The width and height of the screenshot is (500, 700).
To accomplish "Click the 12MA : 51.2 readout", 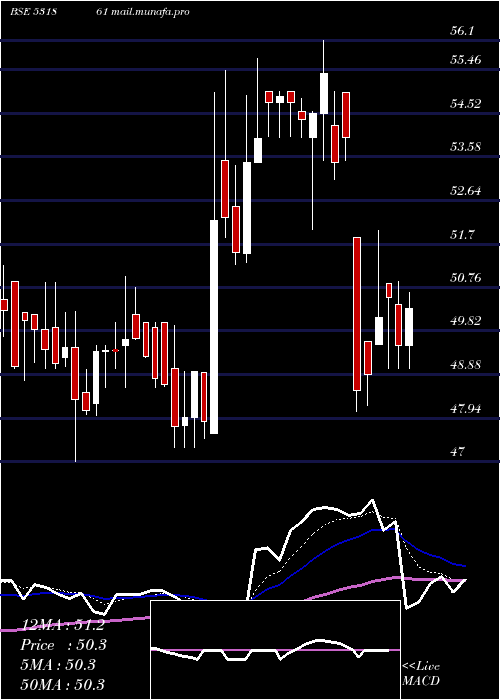I will point(62,625).
